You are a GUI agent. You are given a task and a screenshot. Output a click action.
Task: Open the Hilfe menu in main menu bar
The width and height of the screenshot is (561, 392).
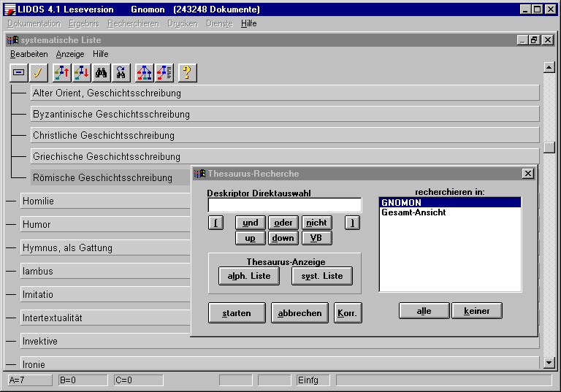[x=248, y=23]
